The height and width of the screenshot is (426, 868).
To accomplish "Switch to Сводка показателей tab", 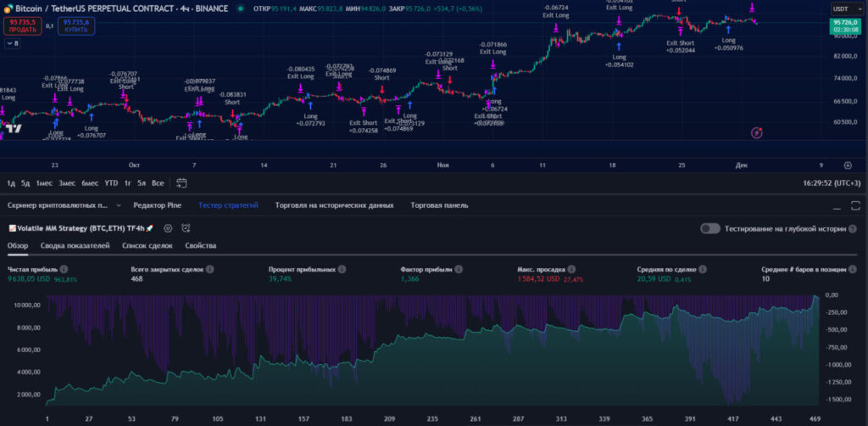I will 75,245.
